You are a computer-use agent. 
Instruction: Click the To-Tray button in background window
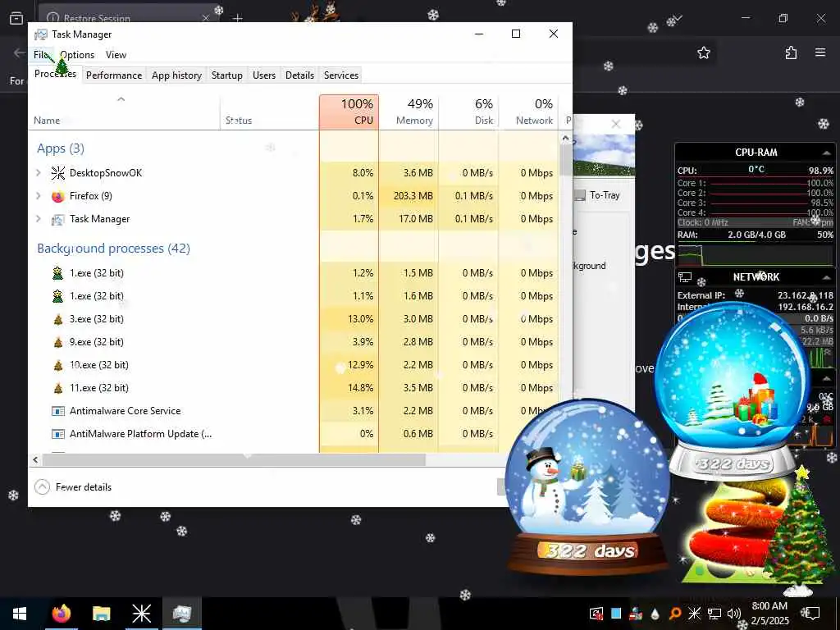598,195
